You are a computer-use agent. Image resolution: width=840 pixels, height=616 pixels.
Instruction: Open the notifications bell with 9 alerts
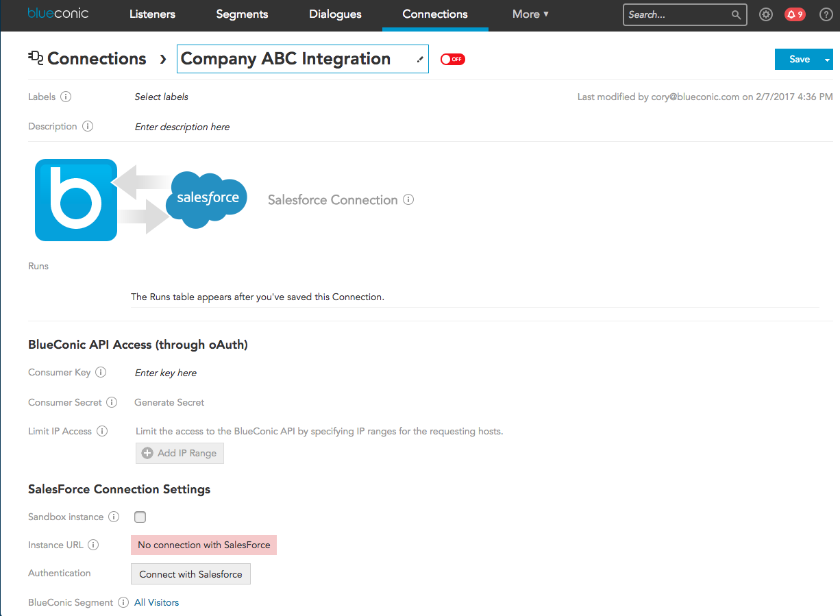point(795,14)
